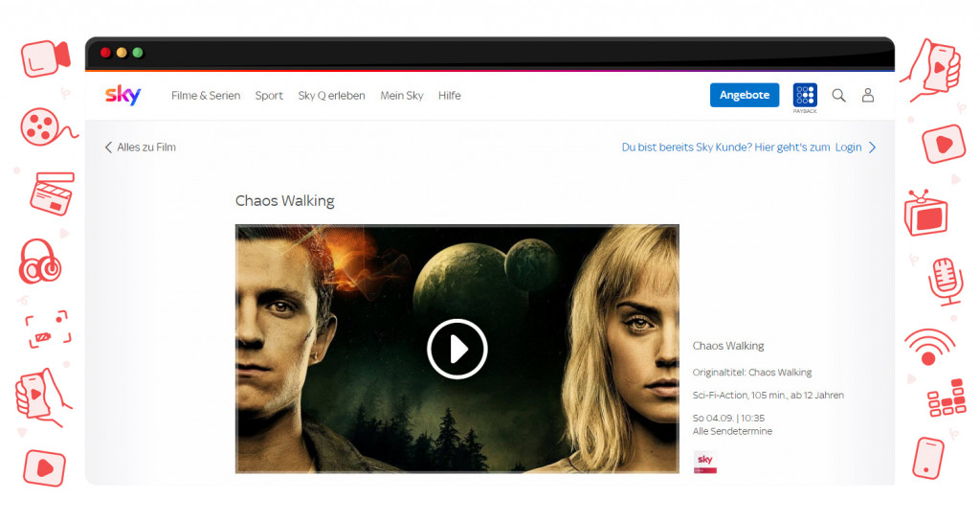Screen dimensions: 980x522
Task: Click the green maximize window button
Action: pyautogui.click(x=138, y=53)
